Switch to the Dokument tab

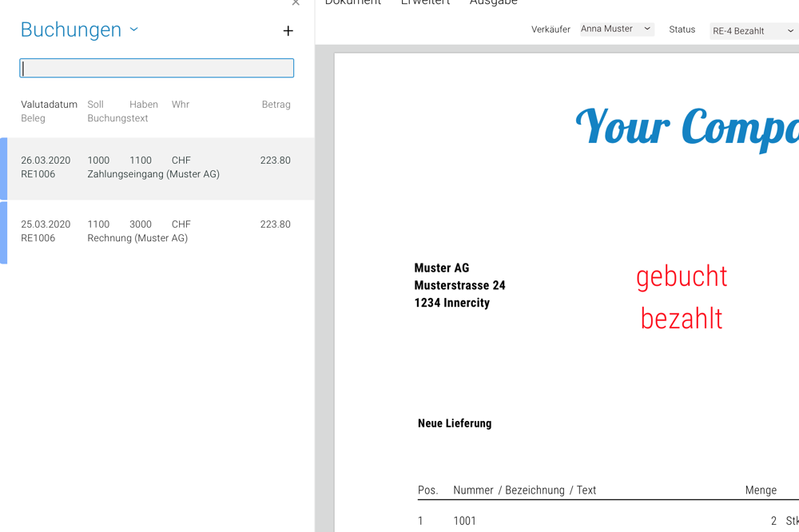tap(352, 3)
